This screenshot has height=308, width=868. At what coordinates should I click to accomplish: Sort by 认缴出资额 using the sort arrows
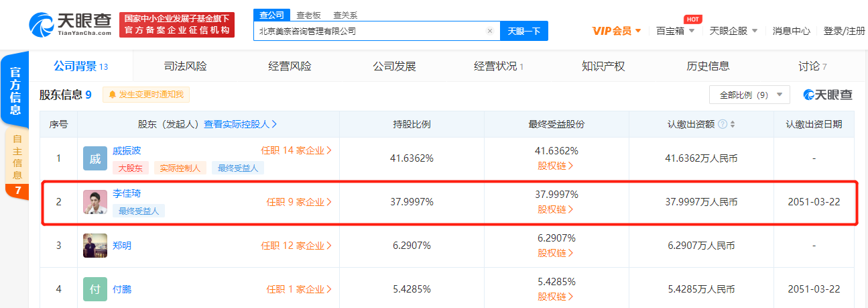click(733, 124)
